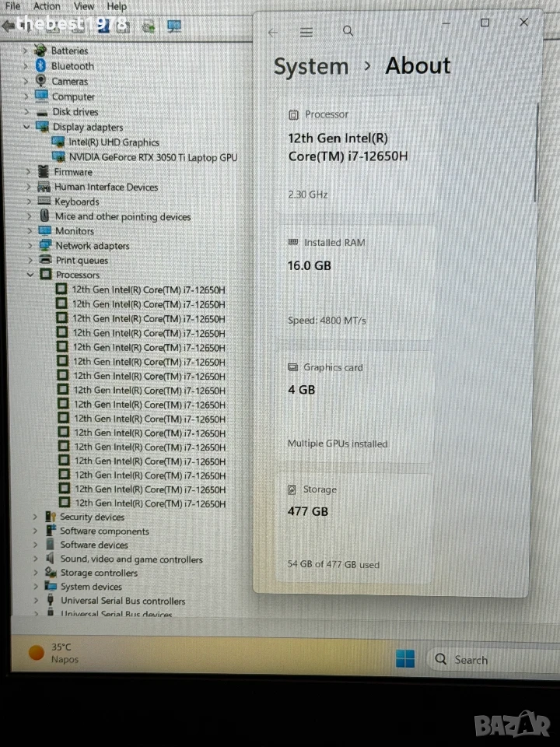The width and height of the screenshot is (560, 747).
Task: Click the Print queues printer icon
Action: [x=46, y=260]
